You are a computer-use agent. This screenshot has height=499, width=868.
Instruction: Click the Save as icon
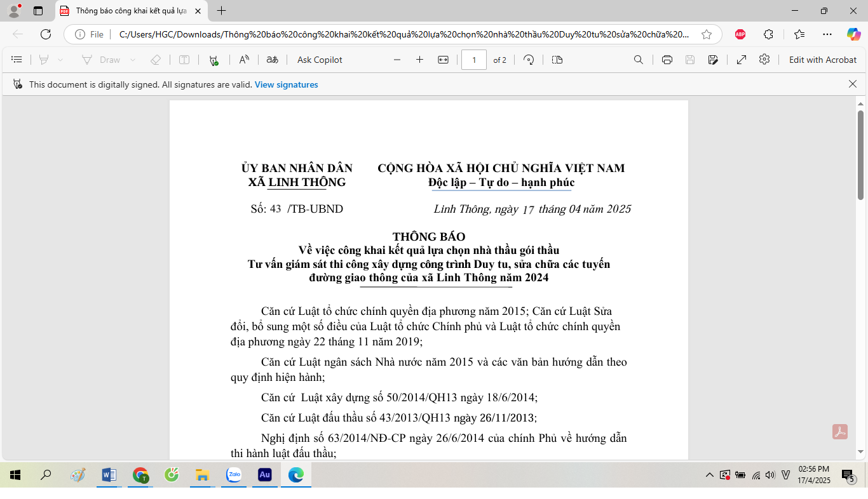pos(713,60)
